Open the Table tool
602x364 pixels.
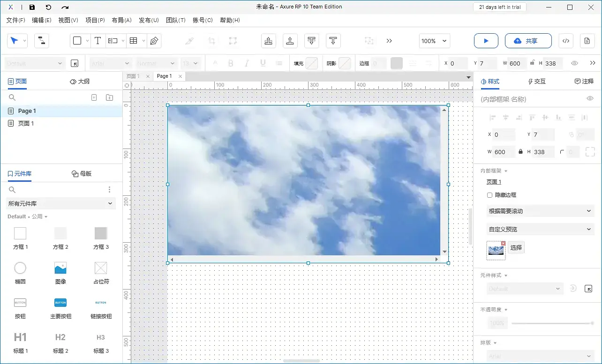point(133,41)
